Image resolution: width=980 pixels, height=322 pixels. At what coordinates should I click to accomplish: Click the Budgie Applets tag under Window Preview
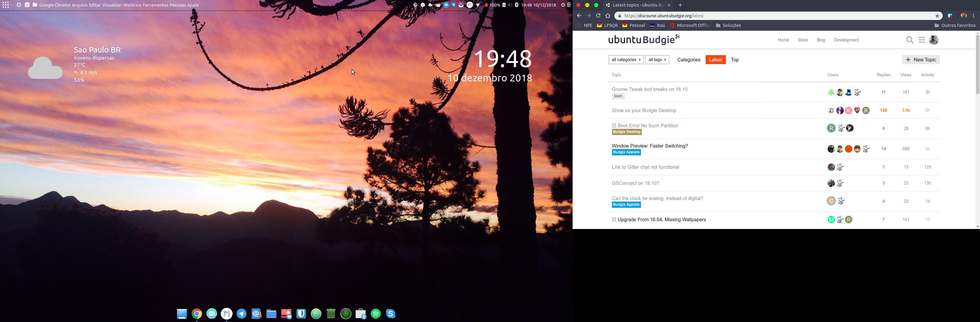coord(626,152)
